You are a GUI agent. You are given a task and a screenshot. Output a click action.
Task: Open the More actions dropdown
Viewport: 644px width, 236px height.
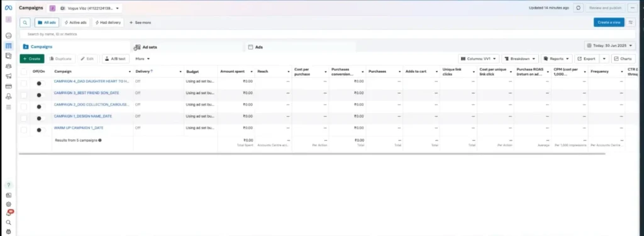143,58
